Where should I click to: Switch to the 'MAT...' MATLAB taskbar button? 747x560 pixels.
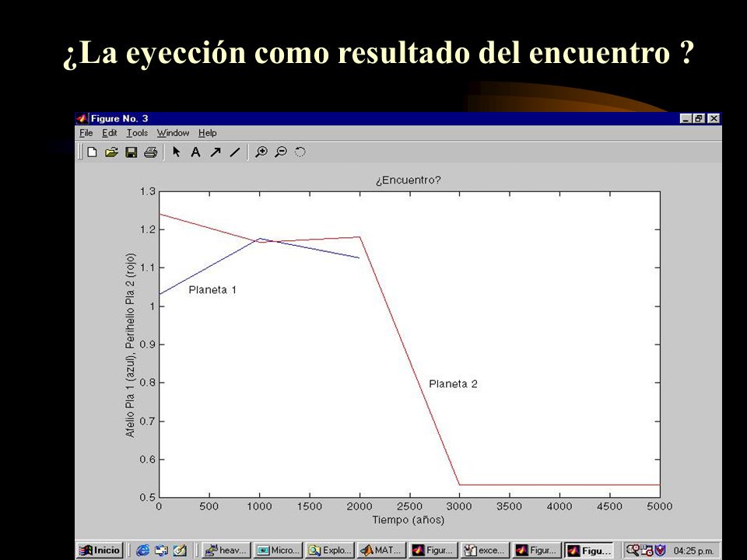(x=381, y=551)
